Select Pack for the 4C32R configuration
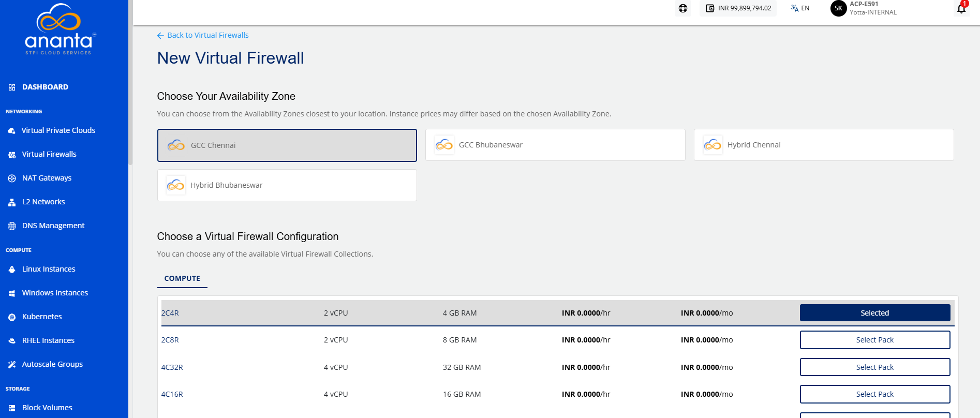Image resolution: width=980 pixels, height=418 pixels. 875,367
